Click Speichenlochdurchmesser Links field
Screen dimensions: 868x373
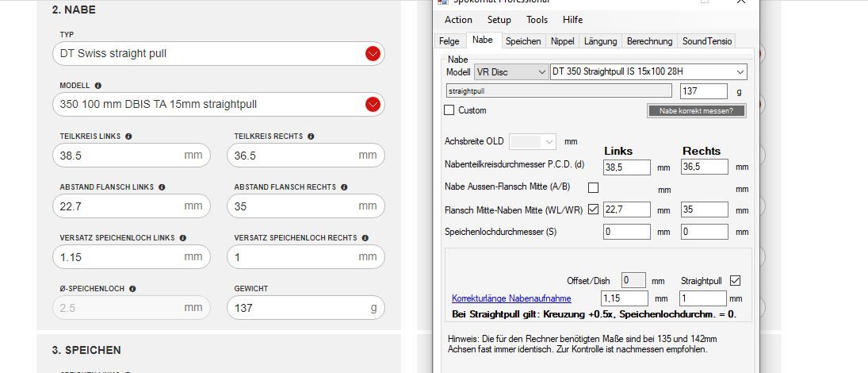(x=627, y=232)
